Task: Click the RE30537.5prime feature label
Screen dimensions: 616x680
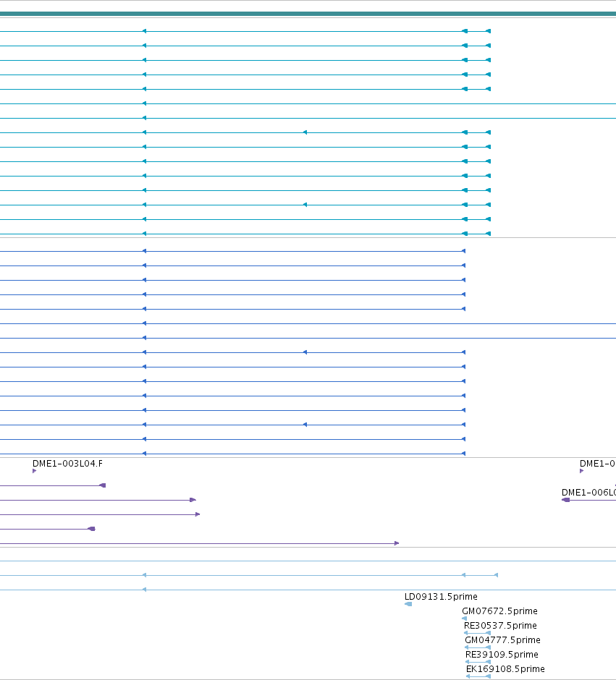Action: click(500, 625)
